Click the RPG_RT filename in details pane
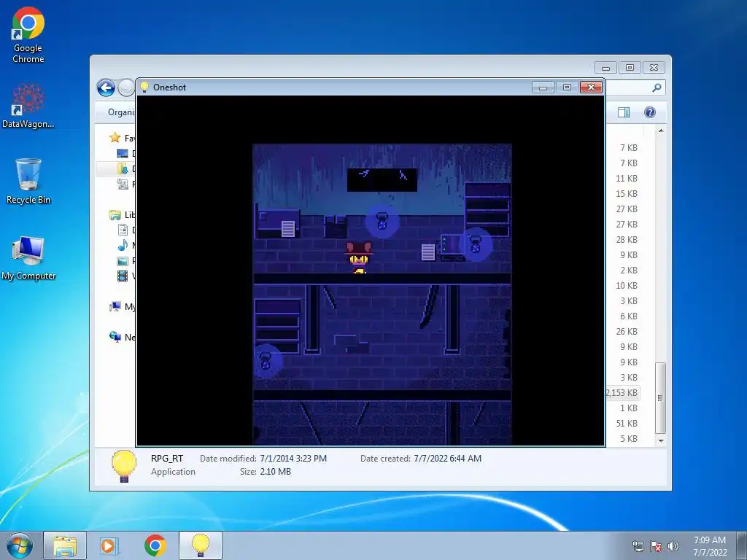The image size is (747, 560). (167, 459)
